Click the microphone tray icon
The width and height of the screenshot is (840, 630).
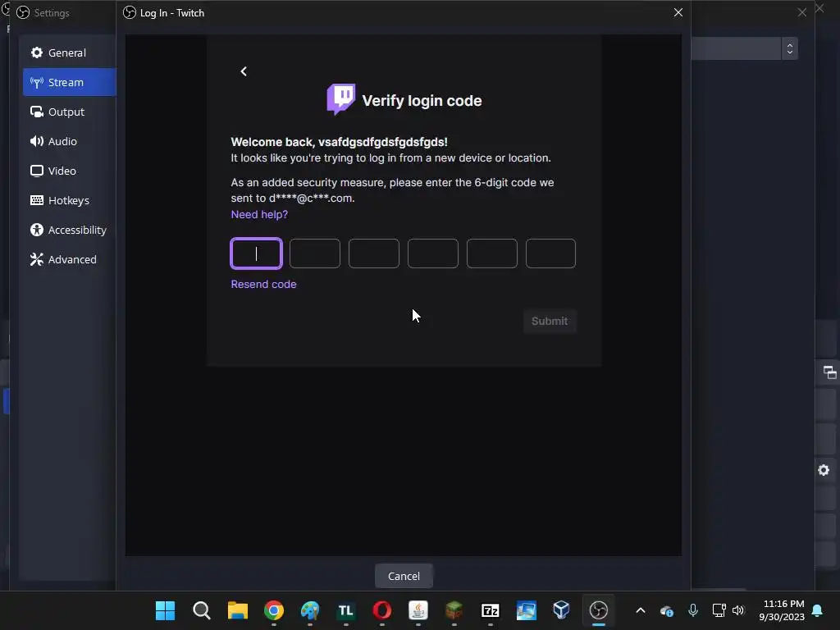pos(692,610)
